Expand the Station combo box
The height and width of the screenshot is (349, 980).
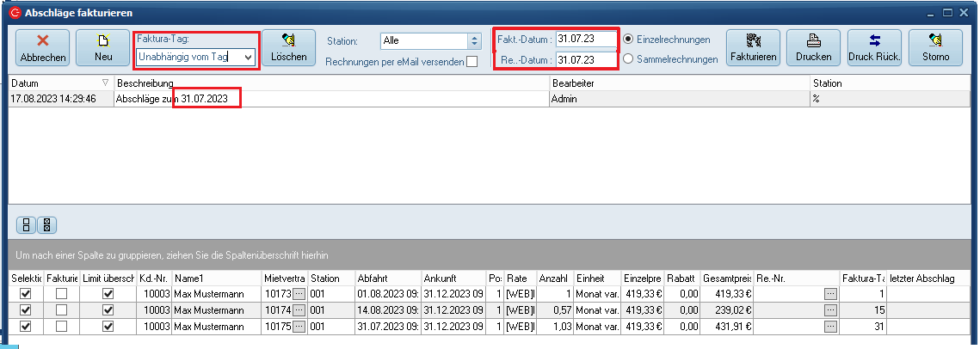[473, 40]
